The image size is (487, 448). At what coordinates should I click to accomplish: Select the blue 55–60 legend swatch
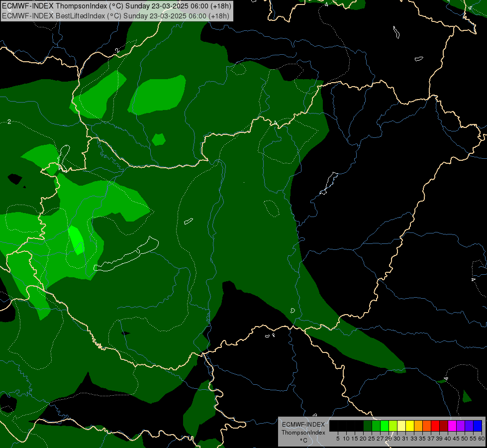click(478, 426)
